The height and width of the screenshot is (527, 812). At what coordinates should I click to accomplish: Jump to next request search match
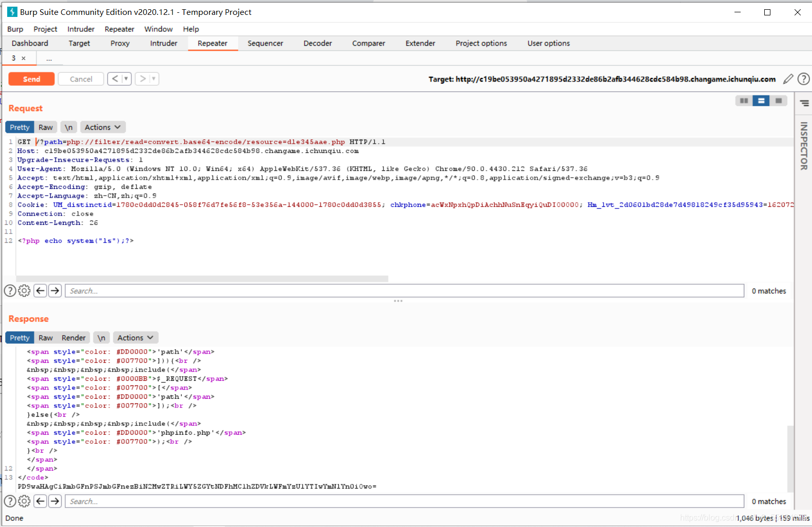click(55, 291)
